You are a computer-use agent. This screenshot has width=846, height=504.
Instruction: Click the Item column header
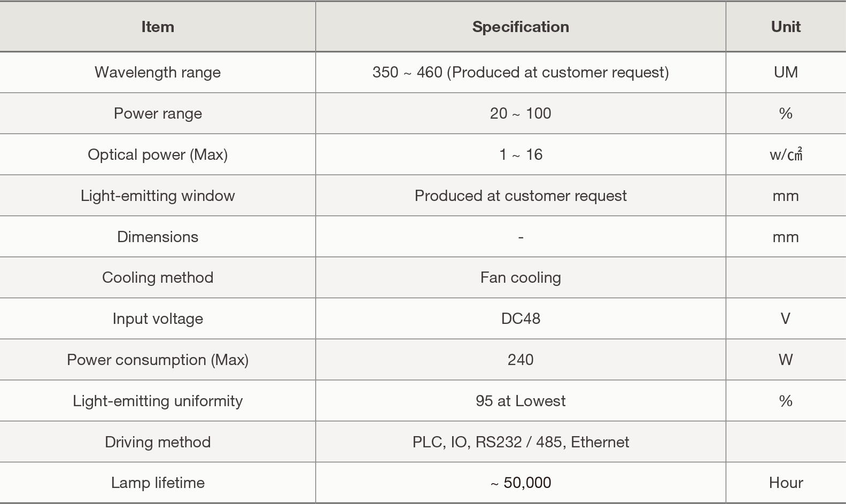158,27
